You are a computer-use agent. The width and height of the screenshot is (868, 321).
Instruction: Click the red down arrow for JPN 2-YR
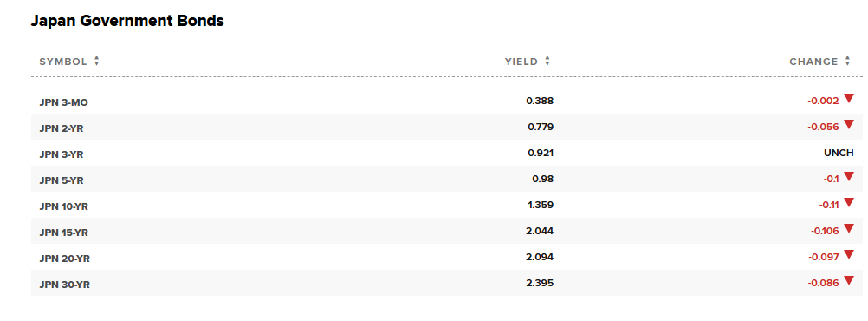pos(849,125)
